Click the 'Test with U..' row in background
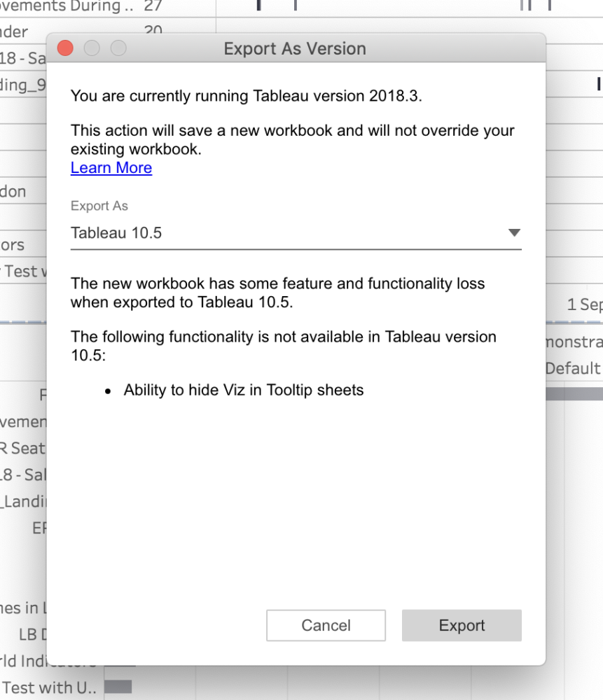 49,687
